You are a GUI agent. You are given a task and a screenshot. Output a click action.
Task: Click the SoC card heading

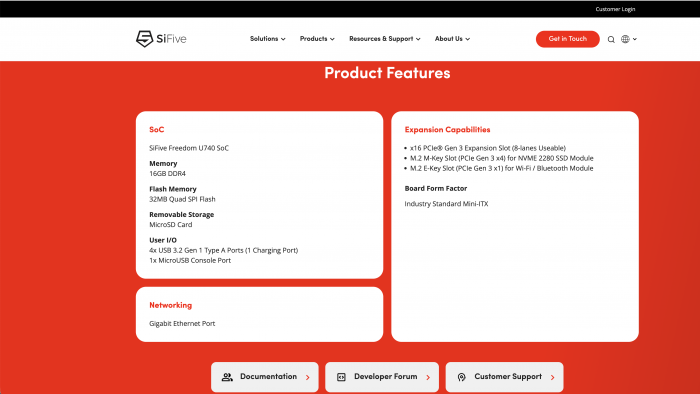157,130
